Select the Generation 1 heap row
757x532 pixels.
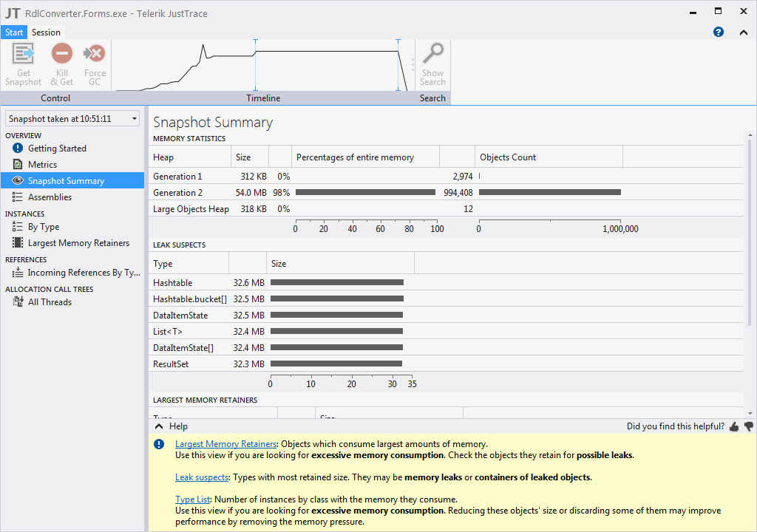point(446,176)
